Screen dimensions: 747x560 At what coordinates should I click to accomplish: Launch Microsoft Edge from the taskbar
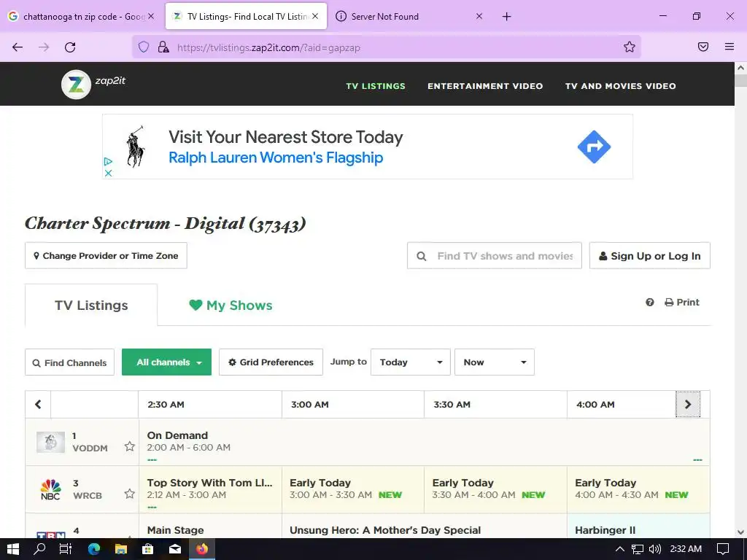[94, 549]
